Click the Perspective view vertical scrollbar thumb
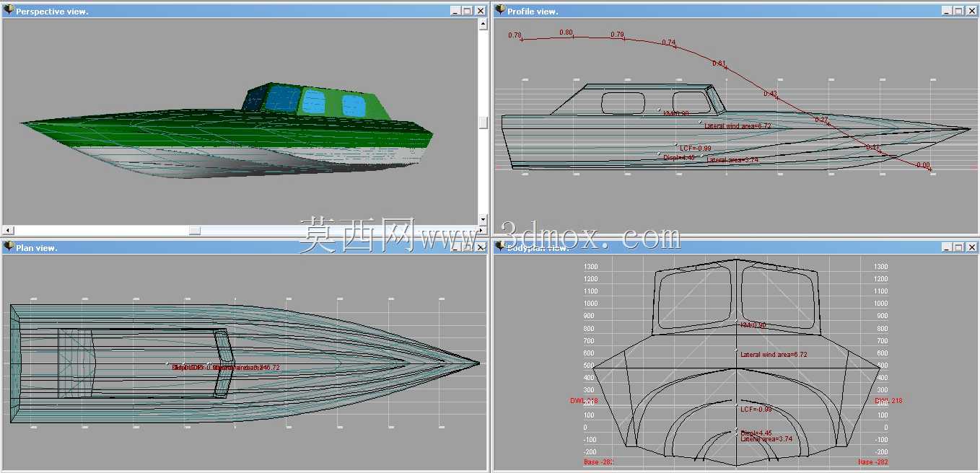 pyautogui.click(x=483, y=123)
